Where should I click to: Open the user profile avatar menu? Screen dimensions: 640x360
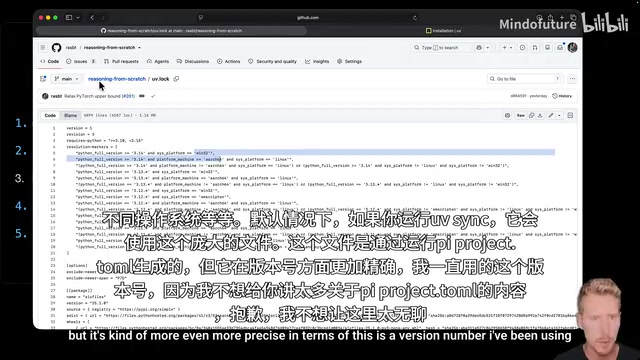572,48
